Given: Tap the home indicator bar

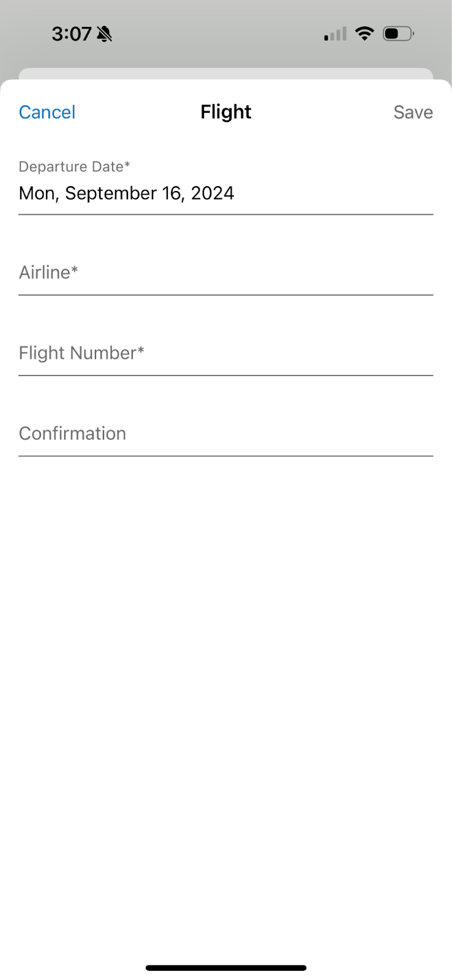Looking at the screenshot, I should [226, 968].
